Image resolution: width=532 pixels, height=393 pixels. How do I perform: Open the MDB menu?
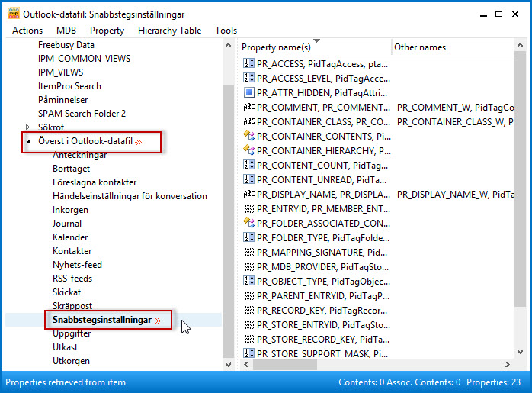coord(66,31)
